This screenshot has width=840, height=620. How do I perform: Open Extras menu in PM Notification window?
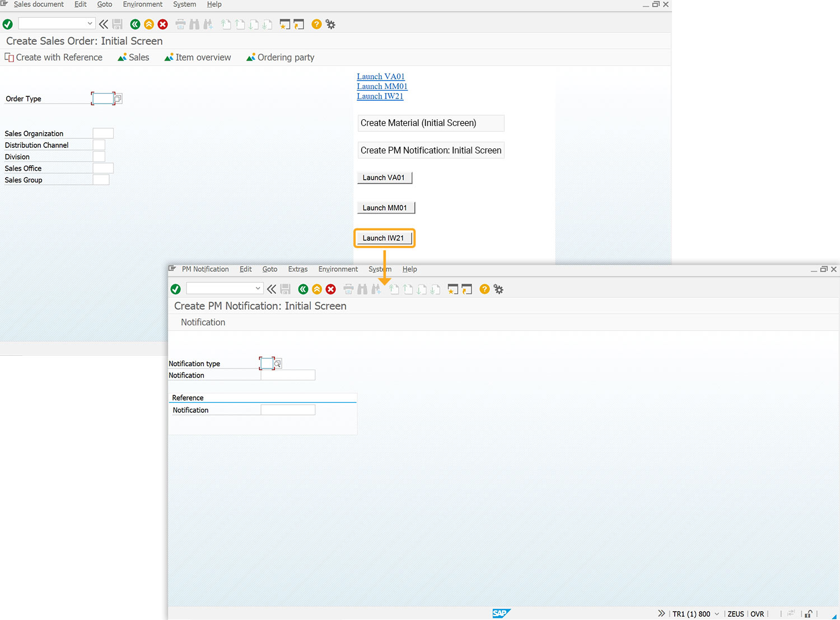click(298, 269)
